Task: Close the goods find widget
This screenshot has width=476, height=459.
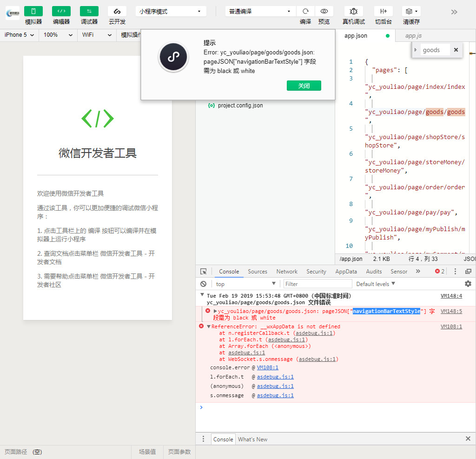Action: (456, 50)
